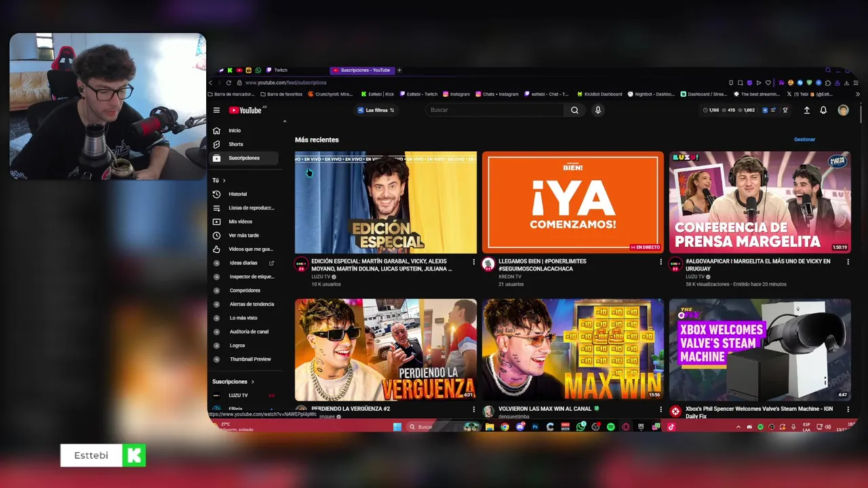The height and width of the screenshot is (488, 868).
Task: Open Shorts from the sidebar
Action: 244,144
